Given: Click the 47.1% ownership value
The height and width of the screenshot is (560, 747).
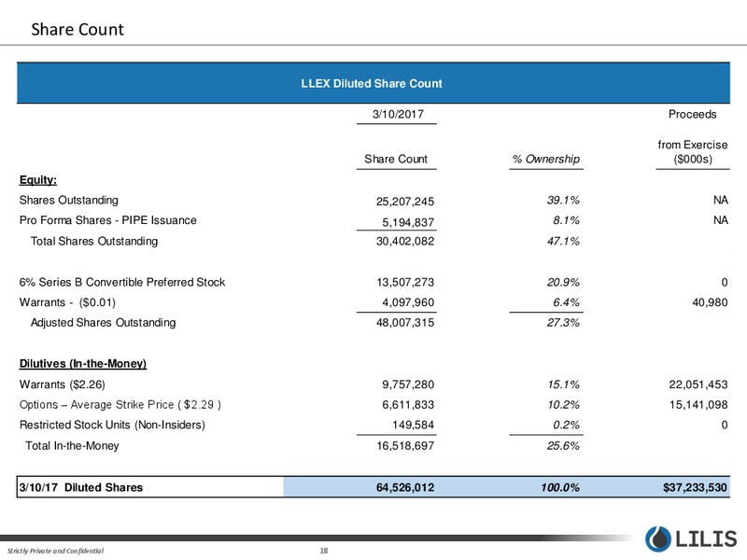Looking at the screenshot, I should point(563,242).
